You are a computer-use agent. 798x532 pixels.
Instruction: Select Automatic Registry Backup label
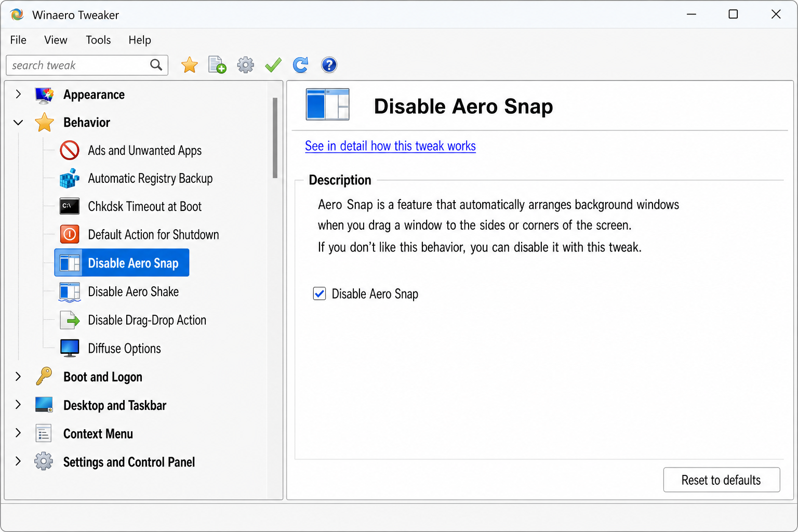150,179
